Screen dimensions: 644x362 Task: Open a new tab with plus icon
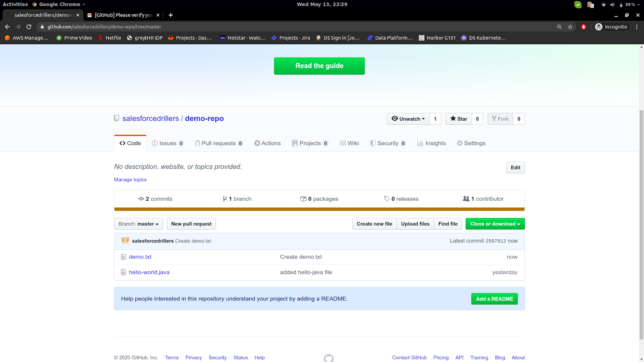pos(171,15)
